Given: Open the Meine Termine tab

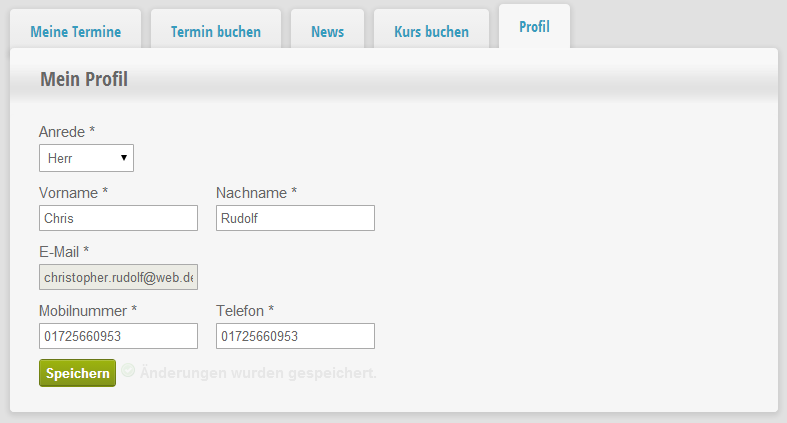Looking at the screenshot, I should point(75,30).
